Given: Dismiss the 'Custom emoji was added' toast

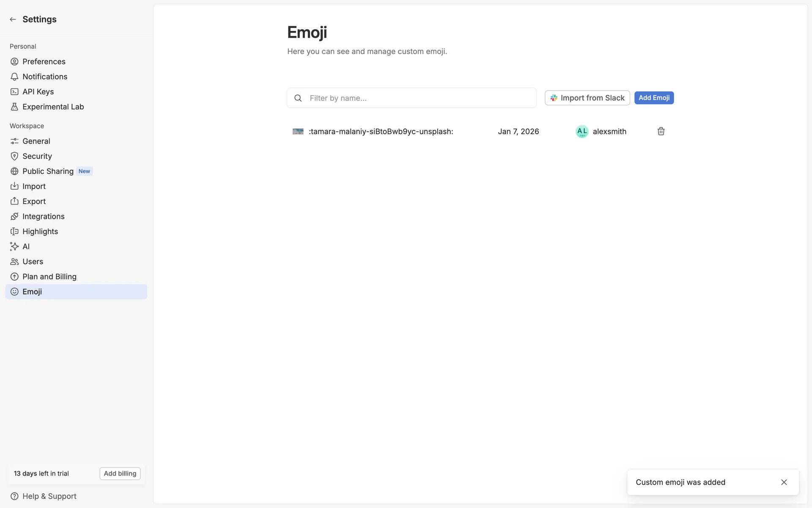Looking at the screenshot, I should [x=784, y=482].
